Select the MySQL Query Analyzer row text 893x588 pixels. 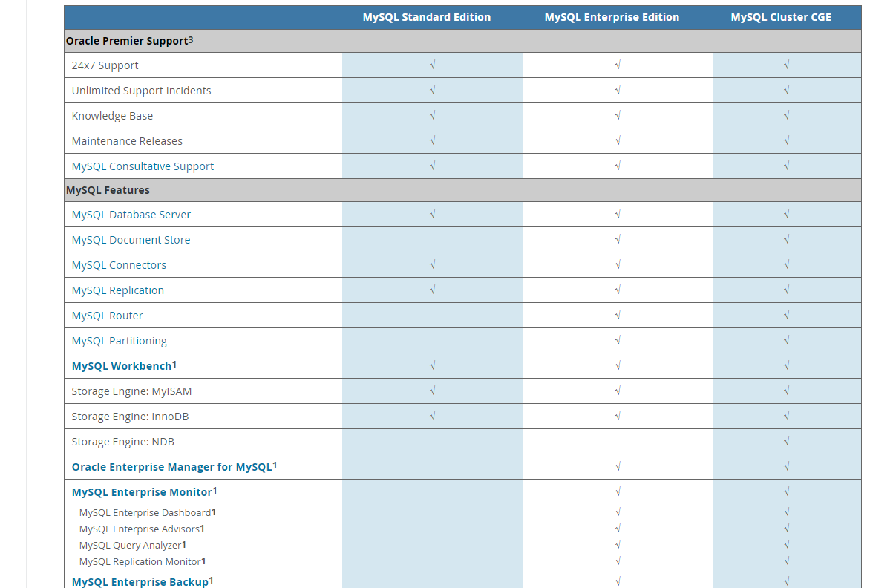tap(131, 545)
